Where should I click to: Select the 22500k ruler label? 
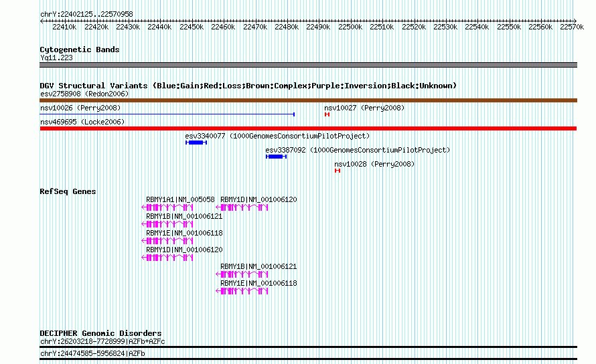(350, 27)
